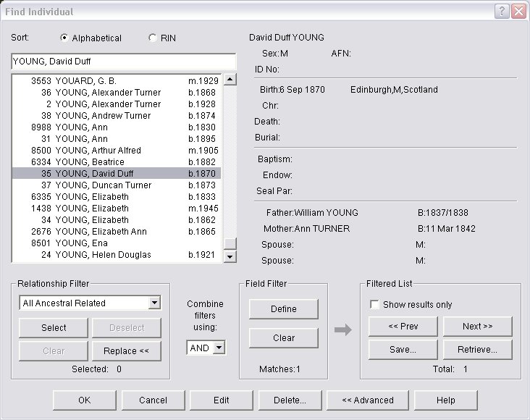Click the Deselect button
Viewport: 530px width, 420px height.
(x=127, y=328)
